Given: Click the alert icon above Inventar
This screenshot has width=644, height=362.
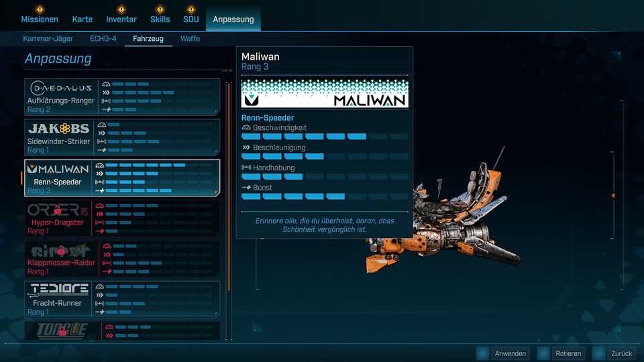Looking at the screenshot, I should click(121, 9).
